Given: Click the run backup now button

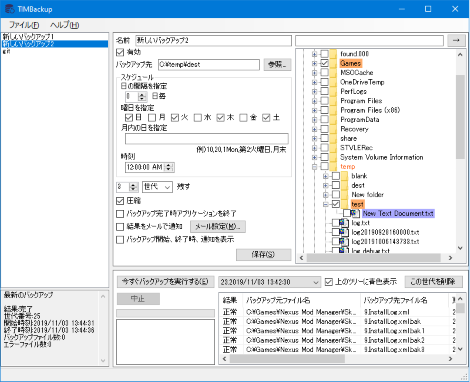Looking at the screenshot, I should 165,282.
